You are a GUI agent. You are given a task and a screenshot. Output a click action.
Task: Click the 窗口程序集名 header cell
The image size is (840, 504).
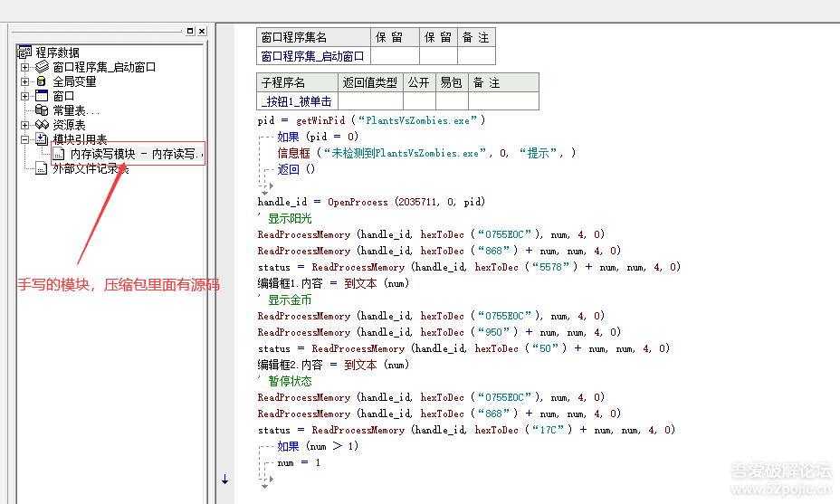click(x=313, y=37)
